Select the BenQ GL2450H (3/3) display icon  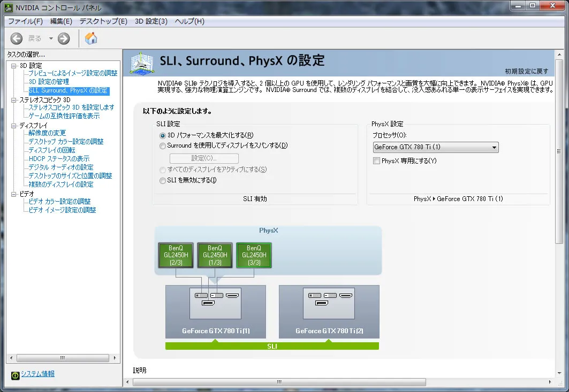point(254,255)
